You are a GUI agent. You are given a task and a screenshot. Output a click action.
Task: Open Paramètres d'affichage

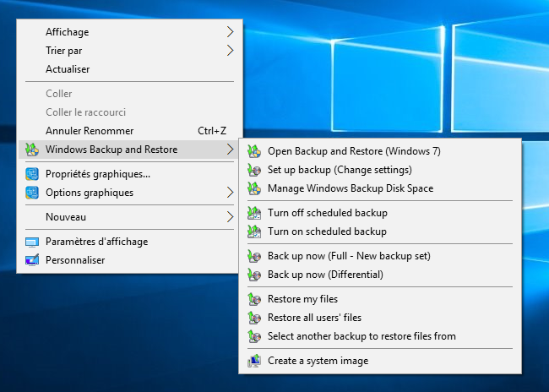(x=129, y=242)
